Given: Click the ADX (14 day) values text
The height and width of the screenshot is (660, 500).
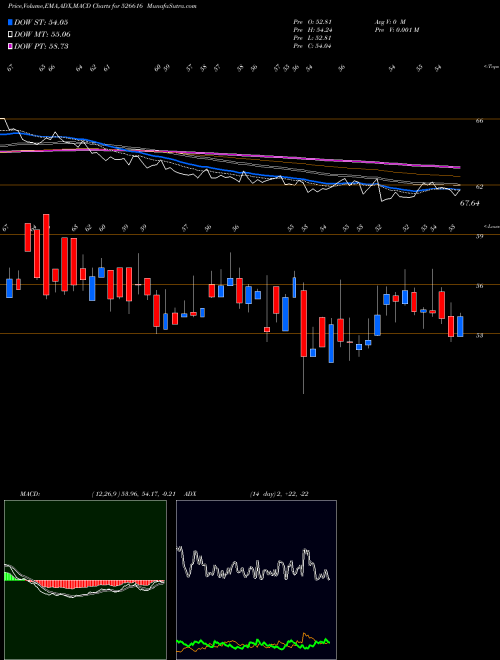Looking at the screenshot, I should click(279, 494).
